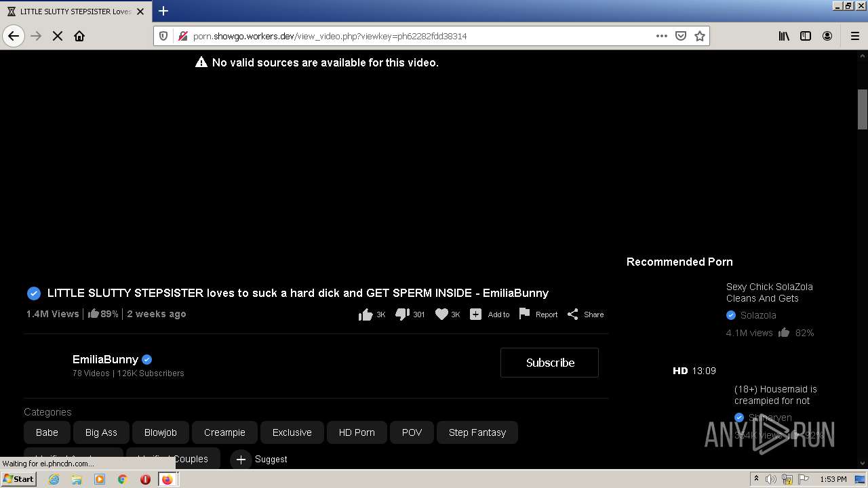Select the current browser tab
This screenshot has height=488, width=868.
[75, 12]
